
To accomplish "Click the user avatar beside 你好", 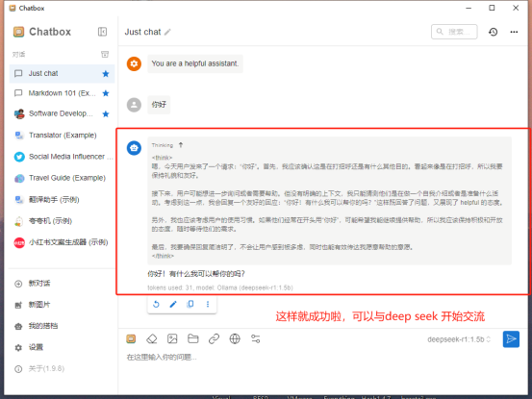I will click(134, 105).
